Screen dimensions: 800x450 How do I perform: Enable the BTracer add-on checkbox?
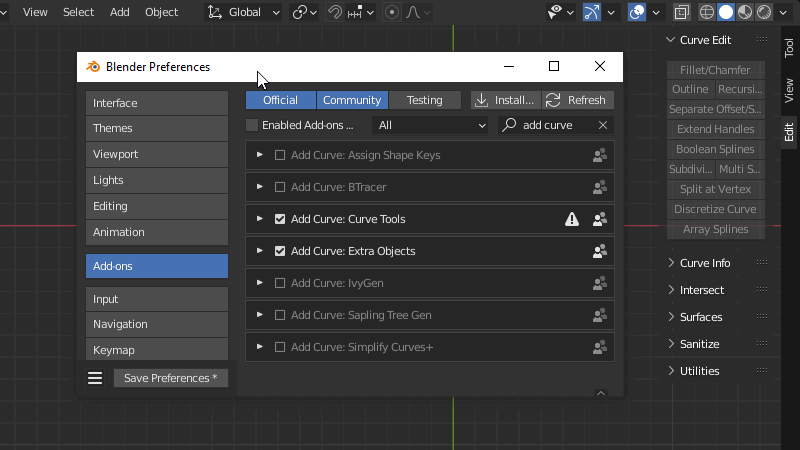tap(280, 187)
